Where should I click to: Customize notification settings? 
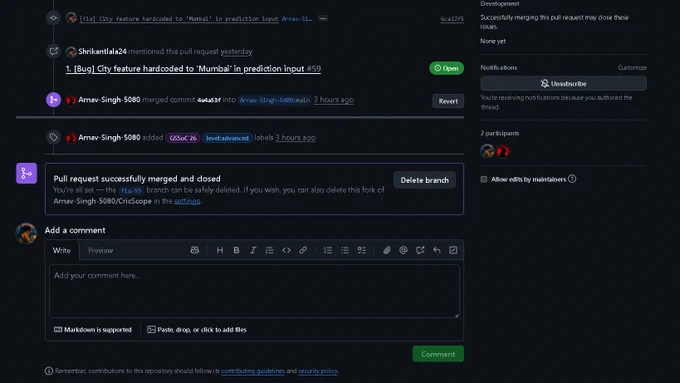(632, 68)
